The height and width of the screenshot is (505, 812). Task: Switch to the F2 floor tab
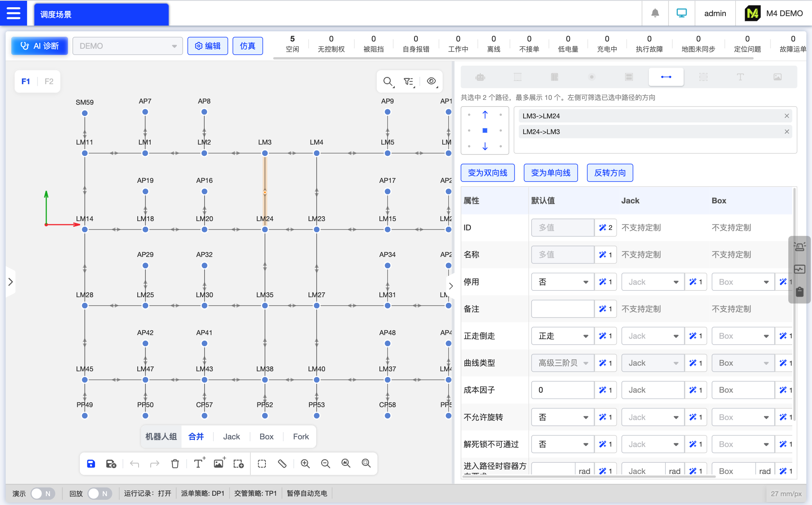(x=49, y=81)
